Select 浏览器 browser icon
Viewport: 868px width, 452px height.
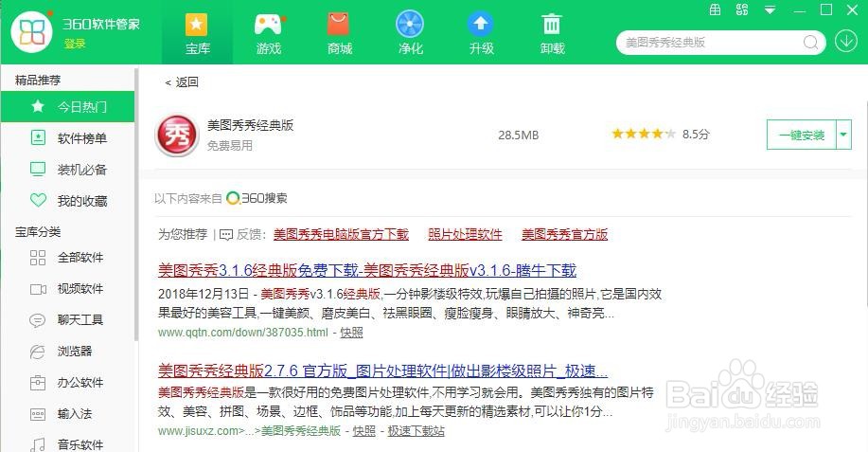point(37,352)
